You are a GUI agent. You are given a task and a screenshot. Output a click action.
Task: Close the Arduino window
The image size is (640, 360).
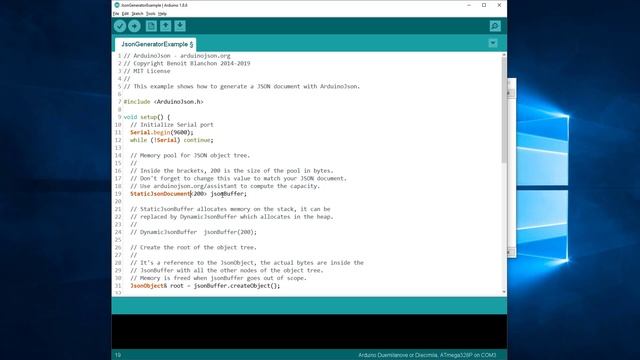tap(499, 5)
